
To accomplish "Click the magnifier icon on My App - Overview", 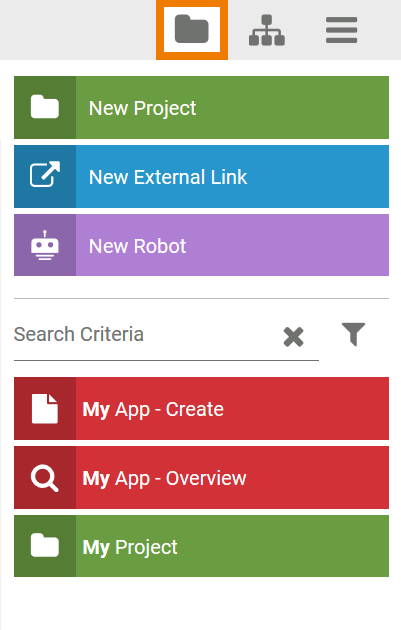I will pos(45,478).
